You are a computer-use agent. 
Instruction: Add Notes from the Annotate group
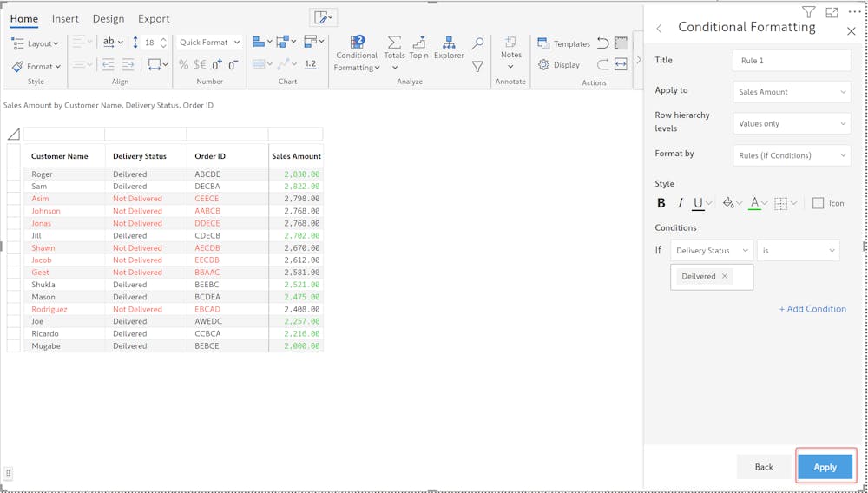(510, 49)
